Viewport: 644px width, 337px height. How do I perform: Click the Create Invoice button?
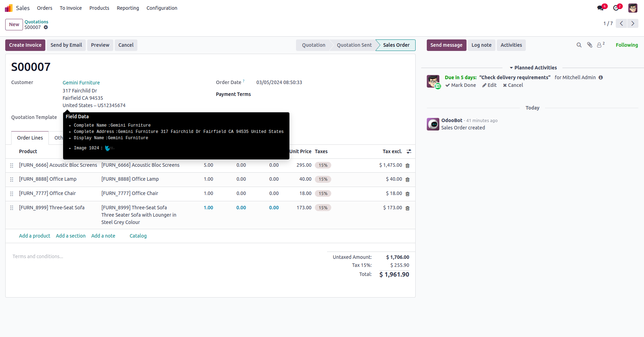click(x=25, y=45)
